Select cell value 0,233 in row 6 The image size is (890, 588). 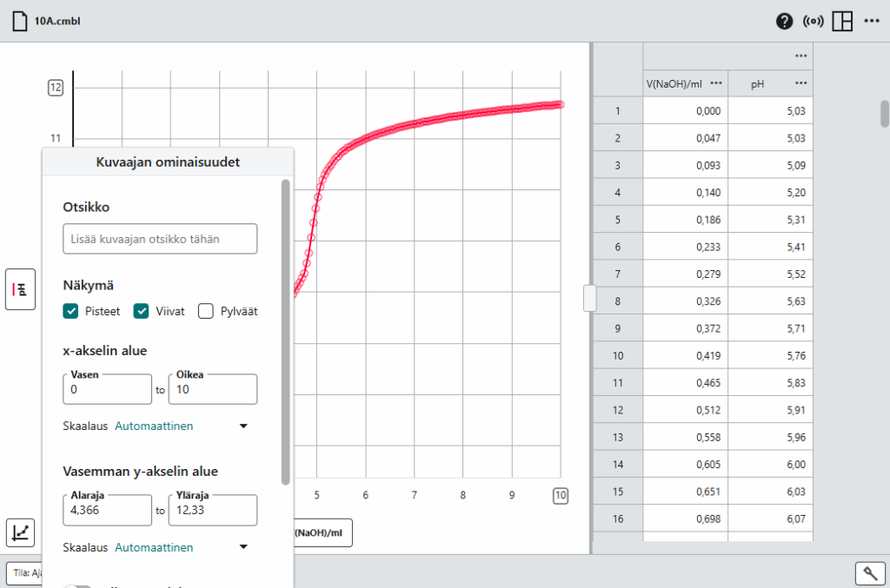click(x=686, y=247)
